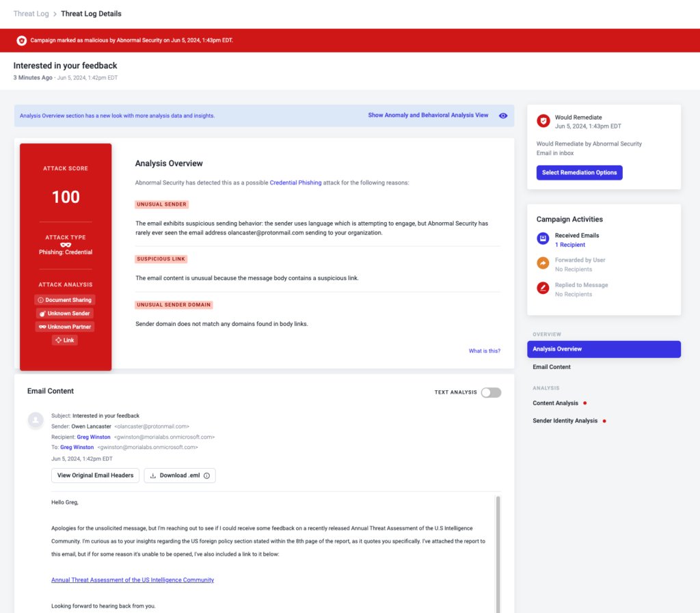Click the Replied to Message pencil icon
The image size is (700, 613).
coord(543,289)
